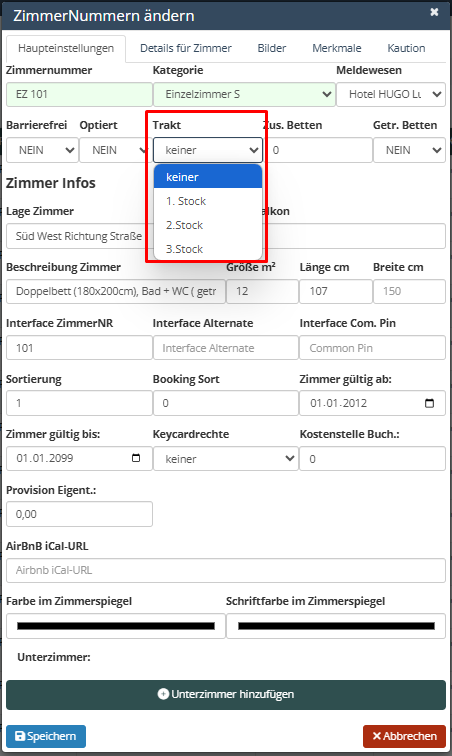
Task: Open the Merkmale tab
Action: pos(337,48)
